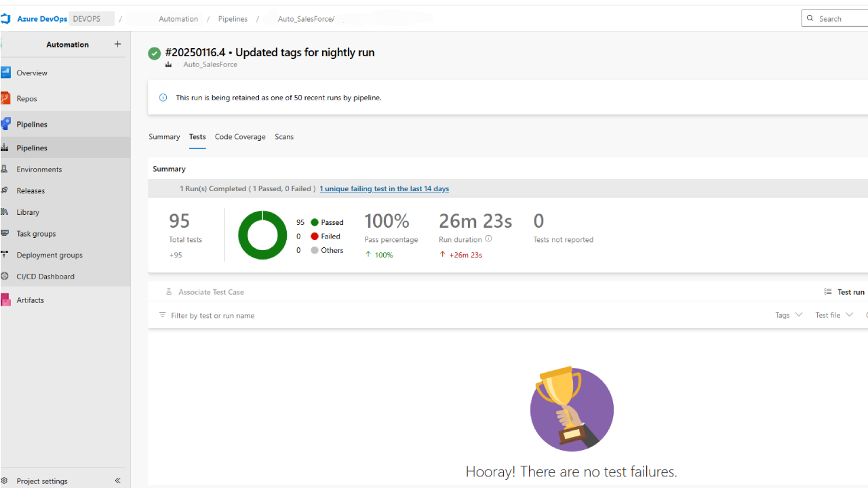Click the plus icon beside Automation
The image size is (868, 488).
click(x=117, y=44)
